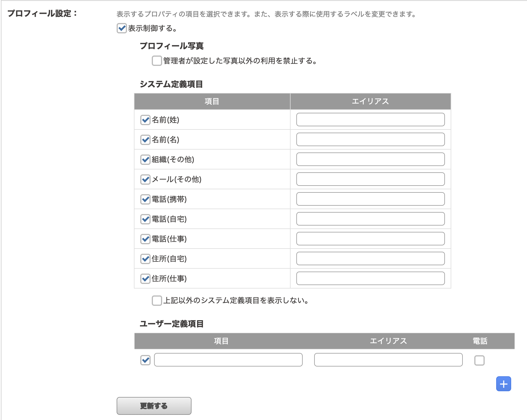
Task: Focus the alias field for 住所(仕事)
Action: tap(371, 278)
